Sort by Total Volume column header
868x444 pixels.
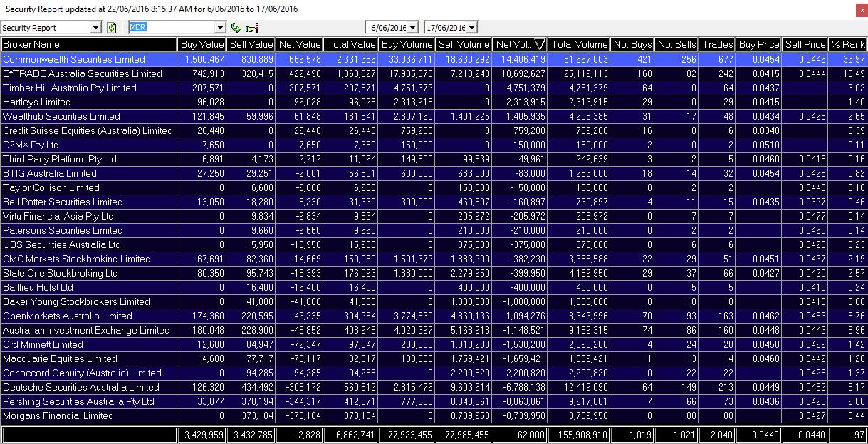click(x=580, y=44)
